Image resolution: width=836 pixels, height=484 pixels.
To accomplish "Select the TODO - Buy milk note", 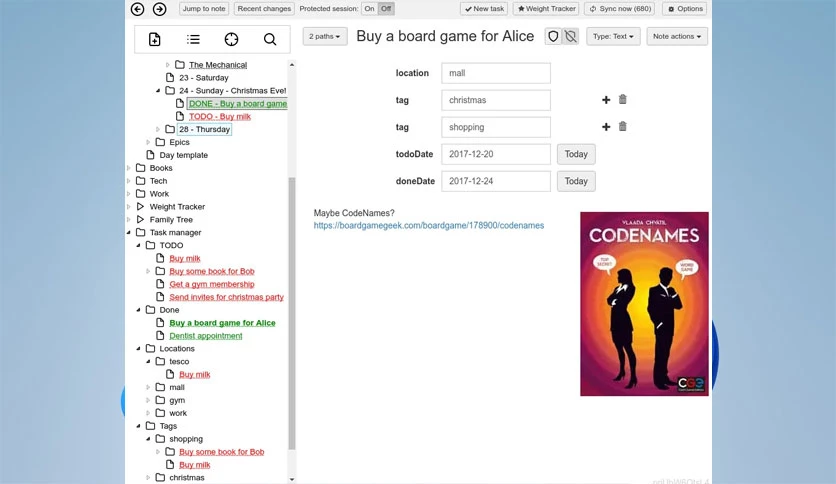I will tap(220, 116).
